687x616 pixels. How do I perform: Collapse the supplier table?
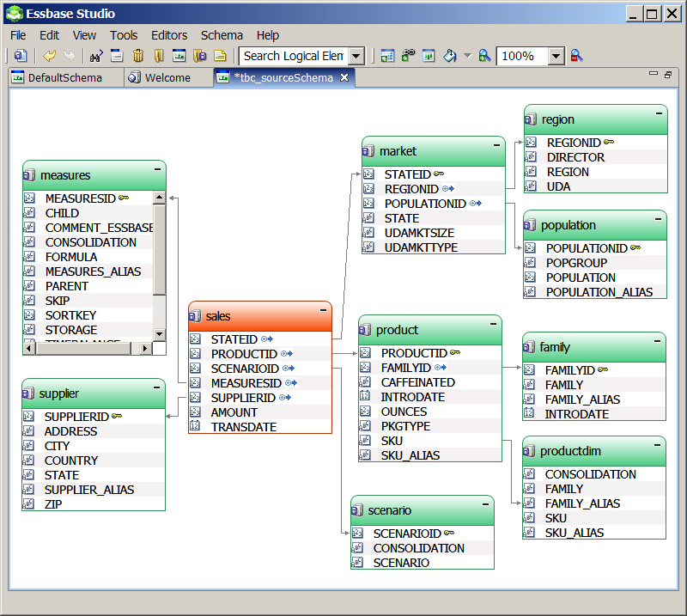click(x=156, y=387)
